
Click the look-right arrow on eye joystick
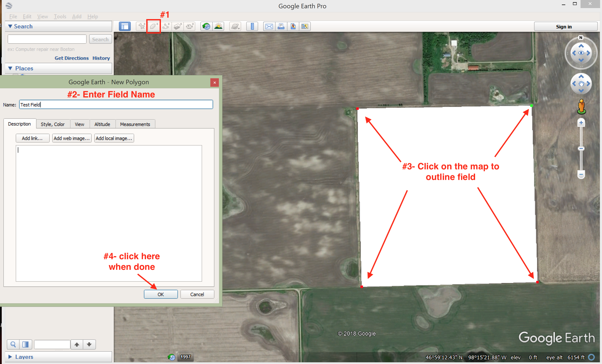pyautogui.click(x=588, y=53)
